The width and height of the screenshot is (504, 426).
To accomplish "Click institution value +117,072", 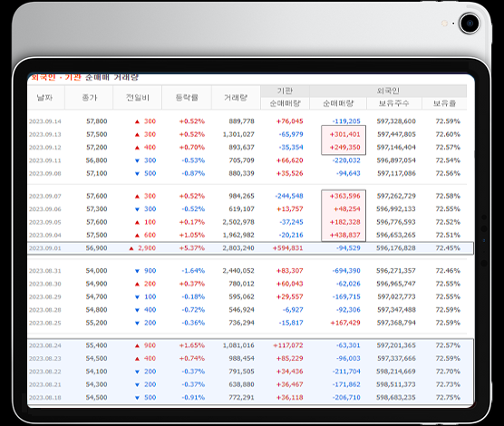I will [x=287, y=345].
